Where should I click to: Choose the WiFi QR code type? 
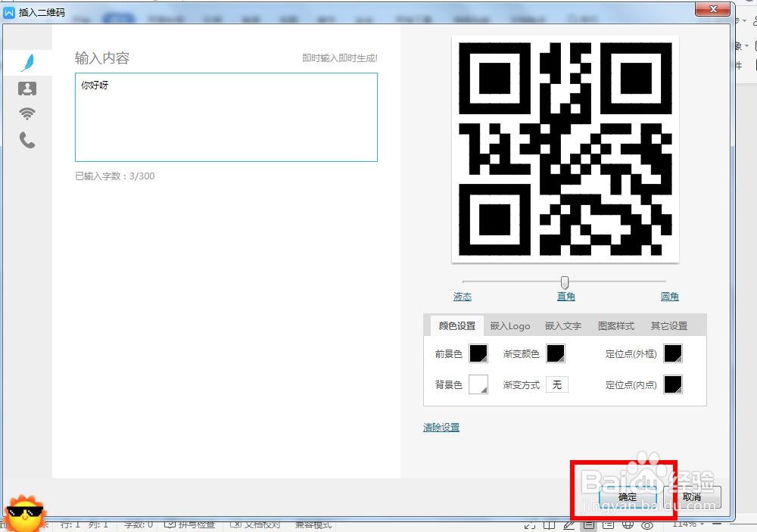[x=27, y=114]
